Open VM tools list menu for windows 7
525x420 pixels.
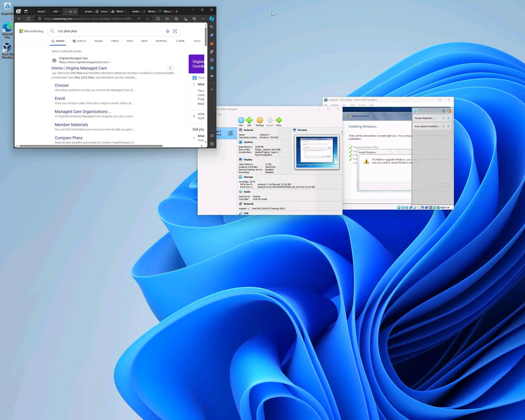pos(230,133)
